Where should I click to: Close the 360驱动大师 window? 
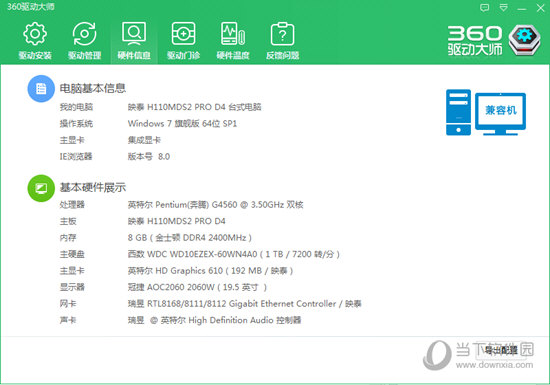(541, 8)
